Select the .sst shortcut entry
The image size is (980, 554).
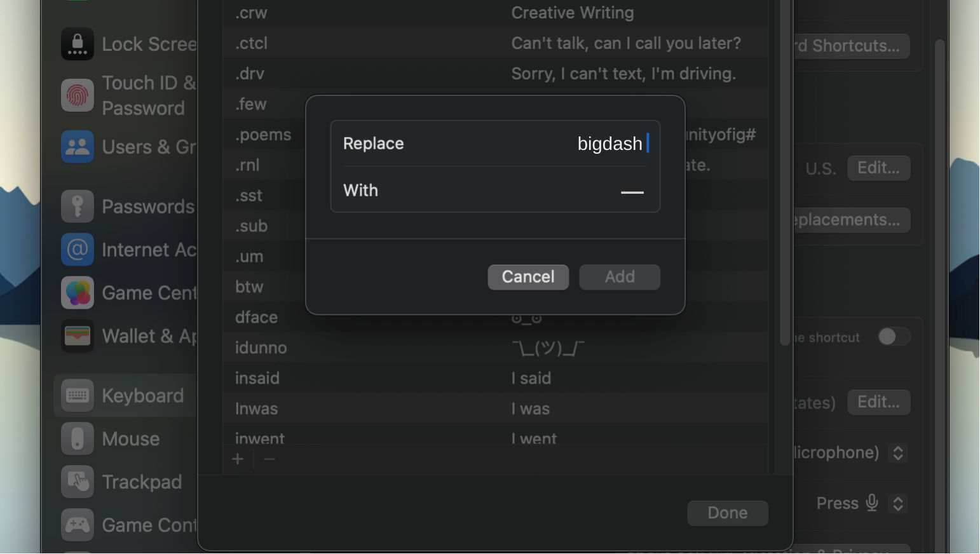pyautogui.click(x=248, y=196)
